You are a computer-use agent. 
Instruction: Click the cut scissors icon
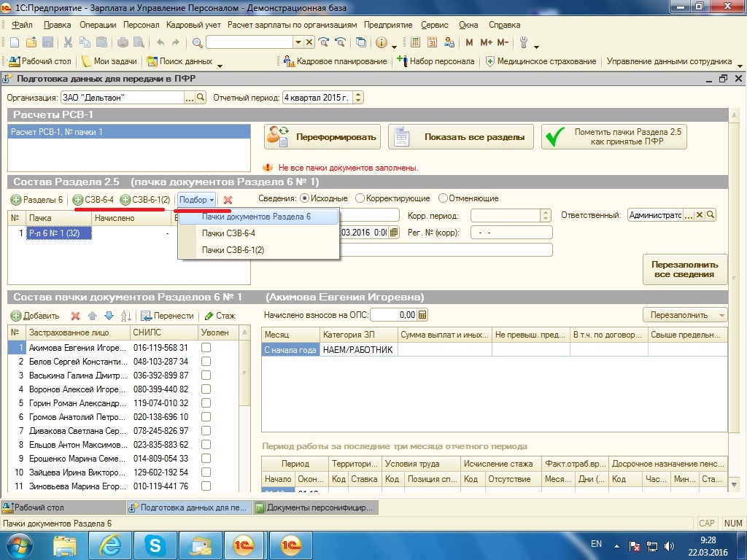(x=68, y=42)
